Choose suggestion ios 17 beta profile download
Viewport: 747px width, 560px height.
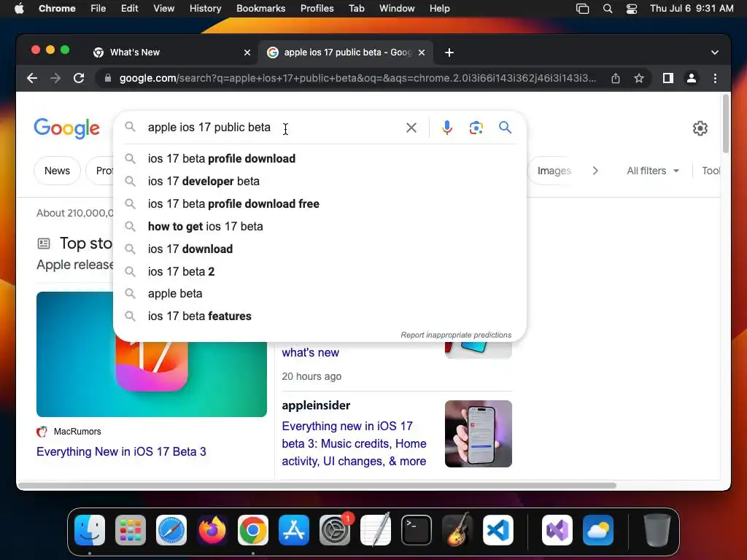point(320,158)
